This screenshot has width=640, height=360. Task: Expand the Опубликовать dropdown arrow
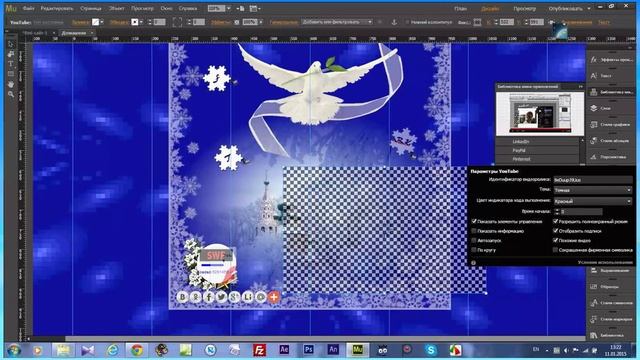click(589, 9)
